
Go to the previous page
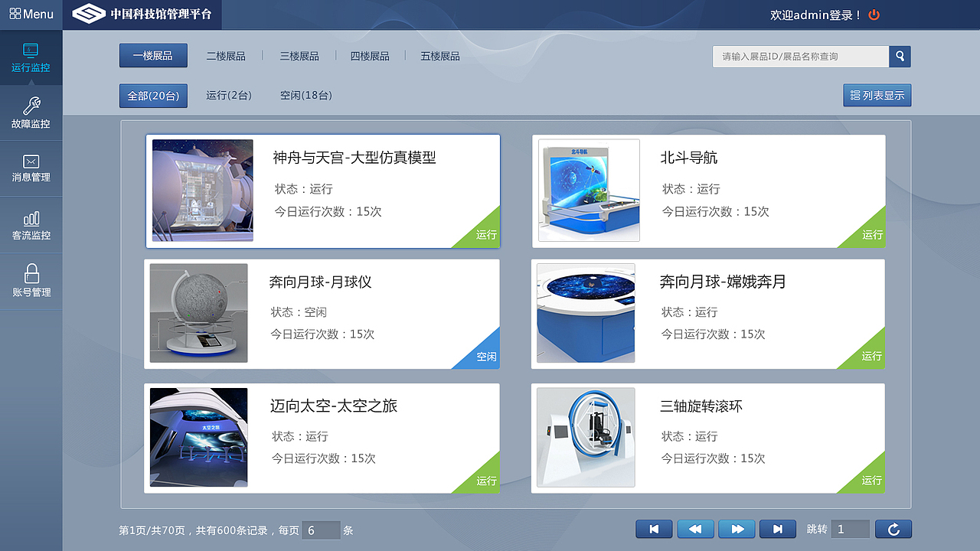tap(695, 529)
